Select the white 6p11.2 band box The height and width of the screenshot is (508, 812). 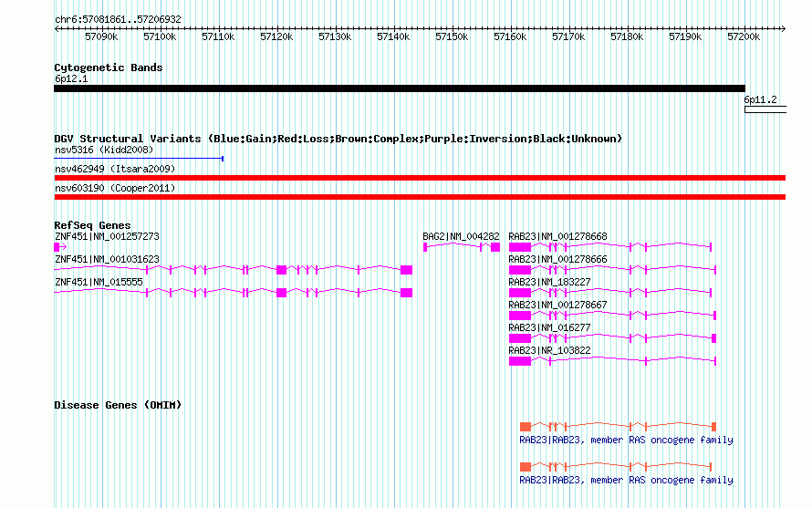(x=765, y=109)
